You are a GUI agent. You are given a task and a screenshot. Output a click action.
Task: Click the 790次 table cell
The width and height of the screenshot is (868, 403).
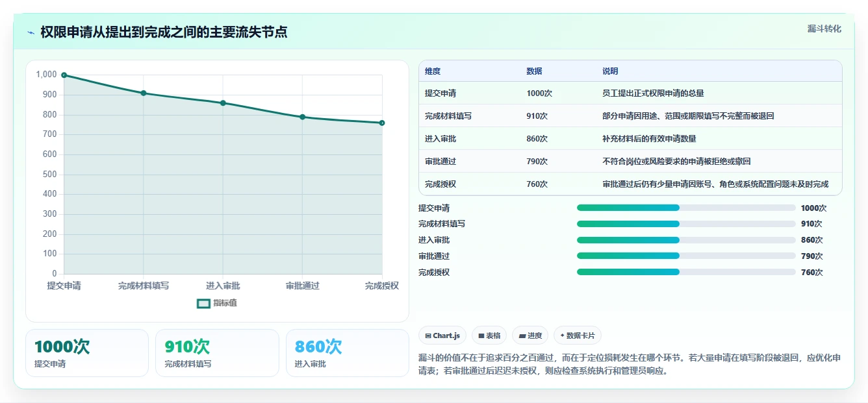pos(537,162)
